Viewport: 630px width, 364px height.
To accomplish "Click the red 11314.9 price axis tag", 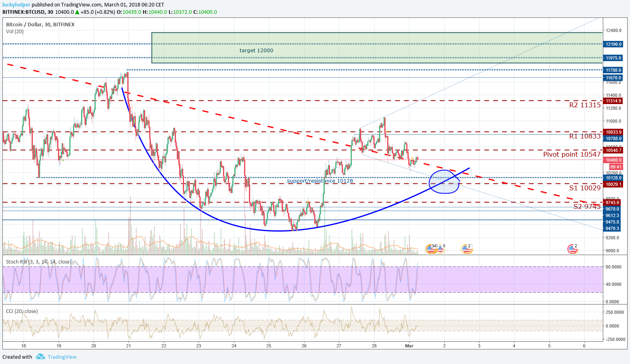I will [x=614, y=101].
